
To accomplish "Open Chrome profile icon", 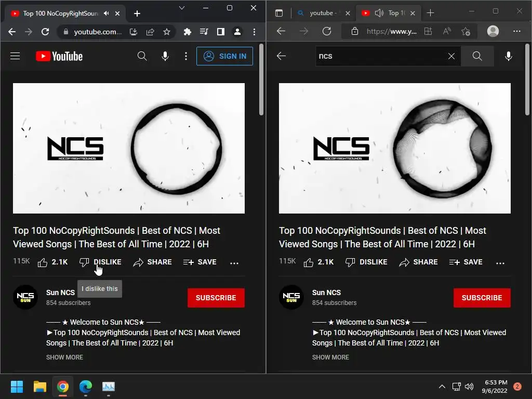I will (237, 32).
